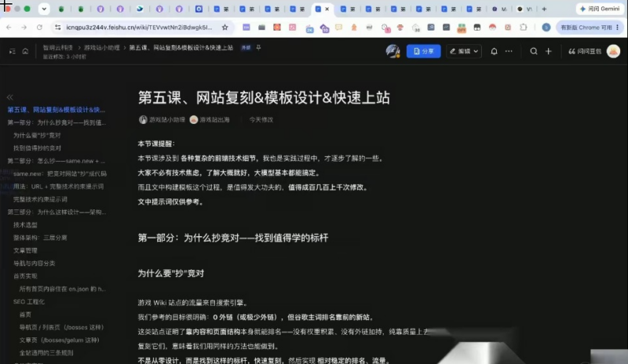The image size is (628, 364).
Task: Click the 为什么要"抄"竞对 subheading in the document
Action: (x=171, y=274)
